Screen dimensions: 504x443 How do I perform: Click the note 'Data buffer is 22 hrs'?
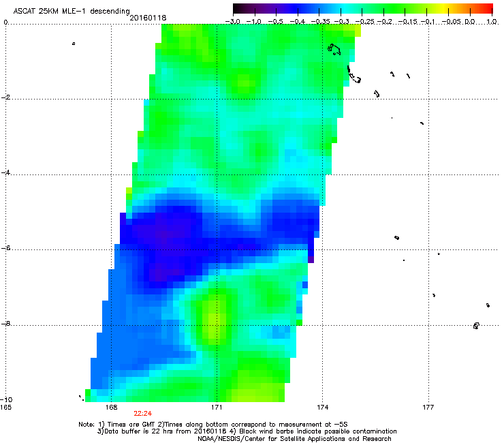point(139,431)
